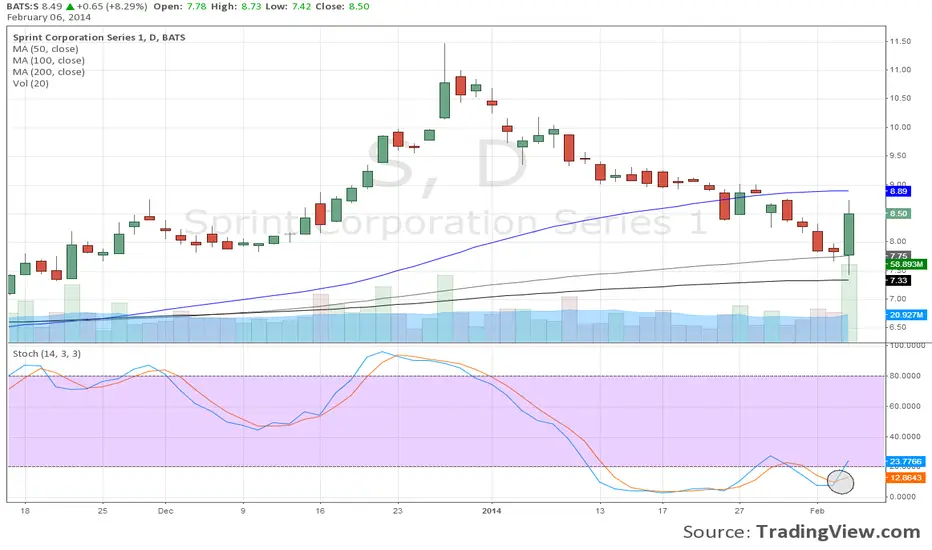The image size is (932, 550).
Task: Click the Dec label on time axis
Action: (x=166, y=511)
